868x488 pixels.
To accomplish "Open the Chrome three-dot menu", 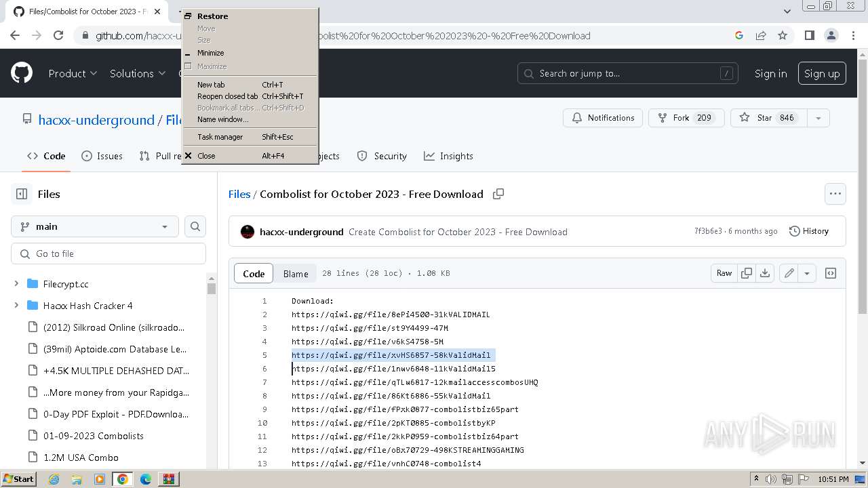I will point(852,35).
